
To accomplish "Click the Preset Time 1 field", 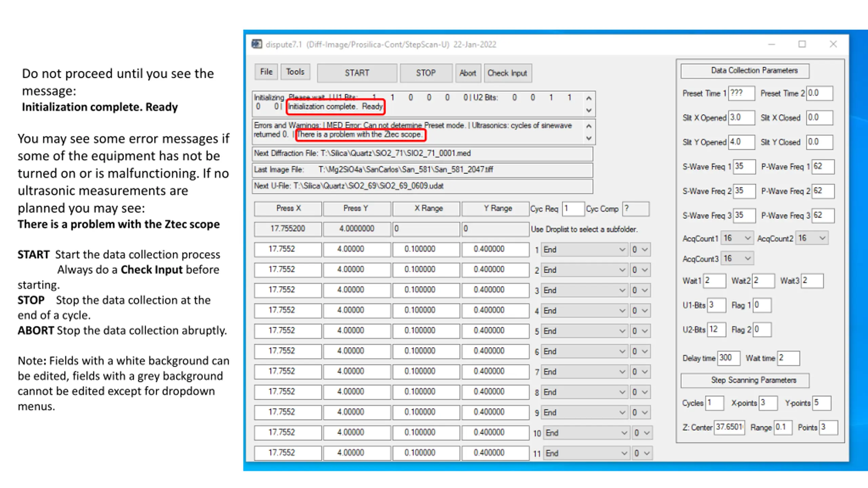I will 742,93.
